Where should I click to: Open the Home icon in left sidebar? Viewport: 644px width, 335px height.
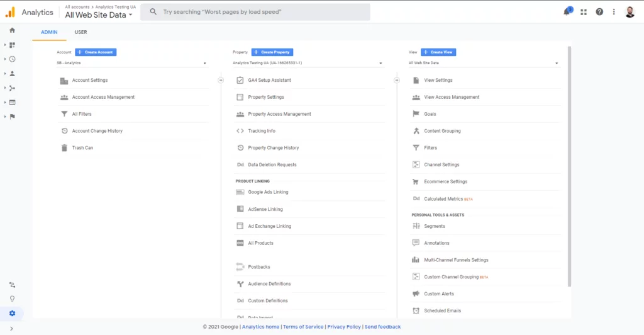point(13,30)
